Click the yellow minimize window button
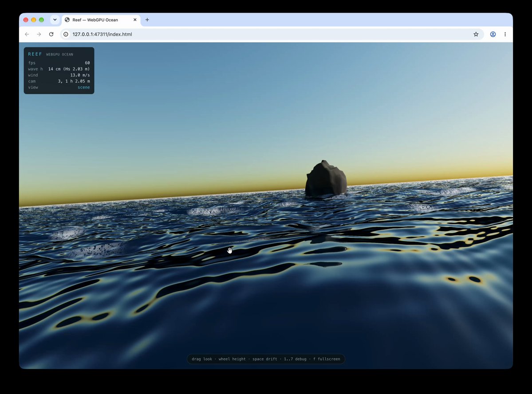 coord(34,20)
